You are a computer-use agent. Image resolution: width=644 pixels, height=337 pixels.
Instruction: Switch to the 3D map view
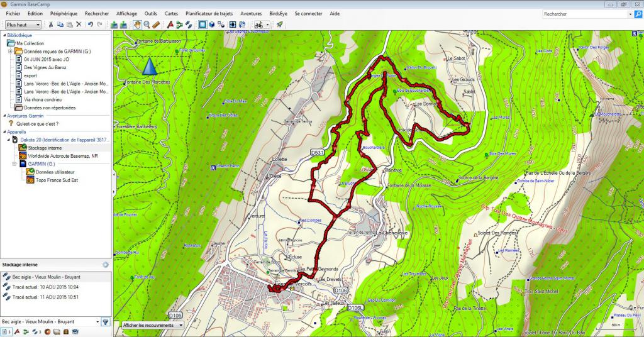click(212, 25)
